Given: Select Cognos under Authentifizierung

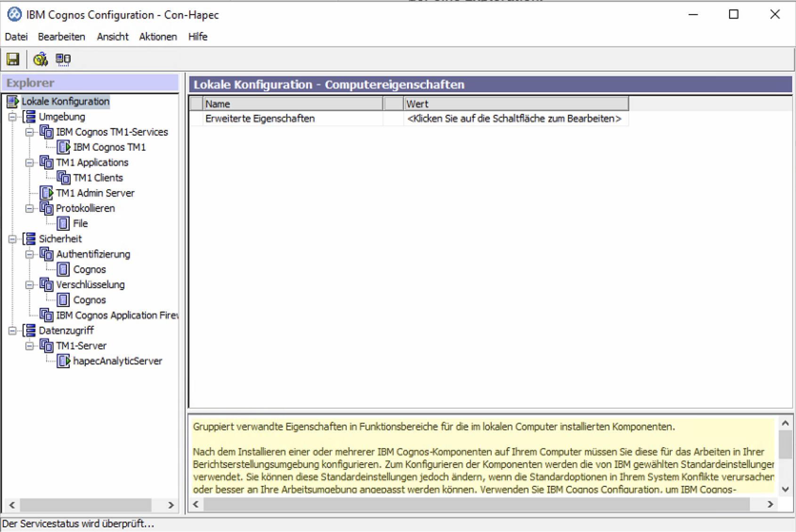Looking at the screenshot, I should point(89,270).
